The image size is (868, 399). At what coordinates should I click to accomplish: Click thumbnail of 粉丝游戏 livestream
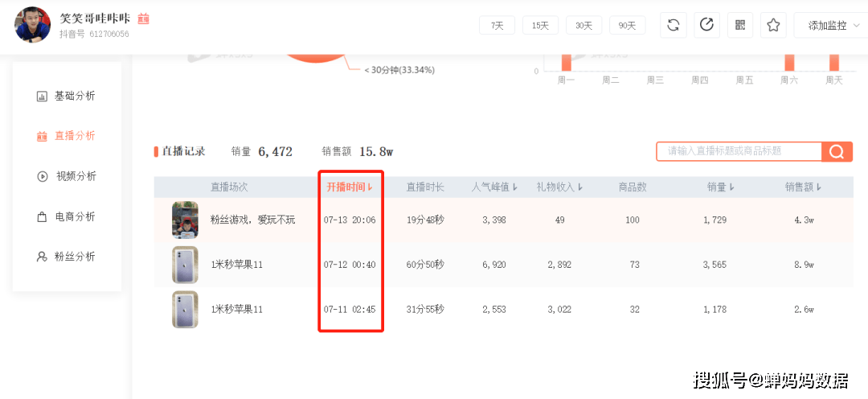[x=185, y=220]
